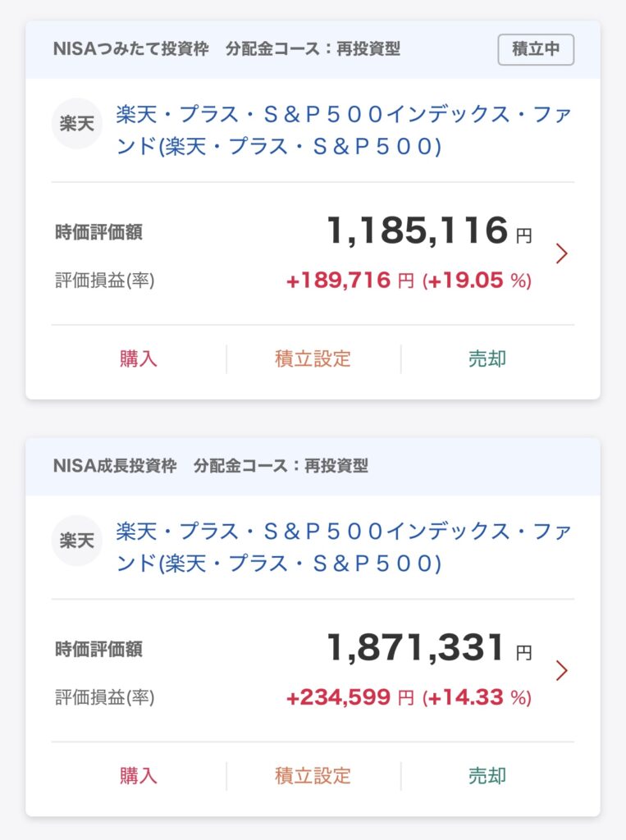Click the +234,599 円 profit figure

point(350,698)
